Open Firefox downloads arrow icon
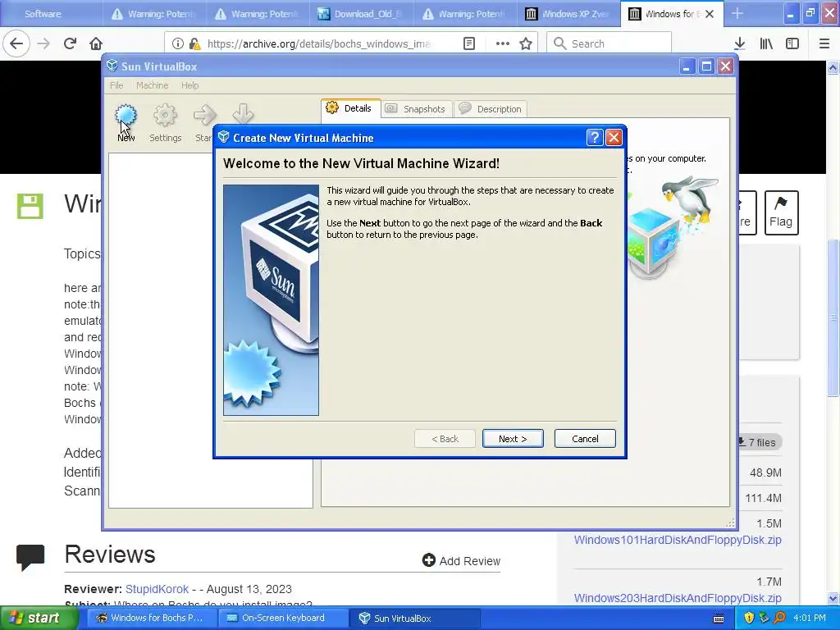Screen dimensions: 840x630 click(740, 44)
